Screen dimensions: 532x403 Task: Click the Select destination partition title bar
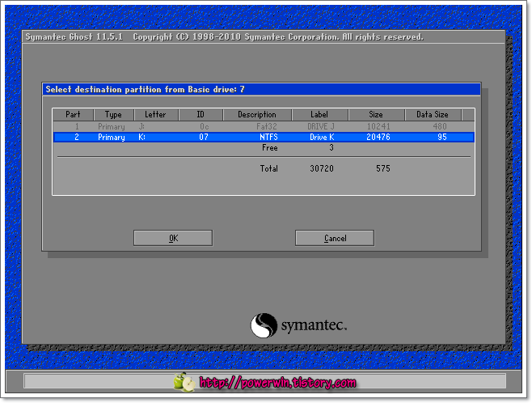tap(261, 89)
